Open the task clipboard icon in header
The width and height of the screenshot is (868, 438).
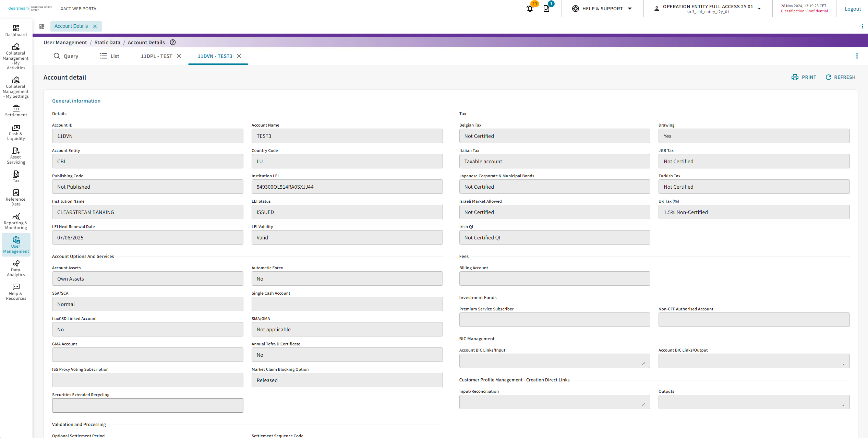click(x=546, y=9)
